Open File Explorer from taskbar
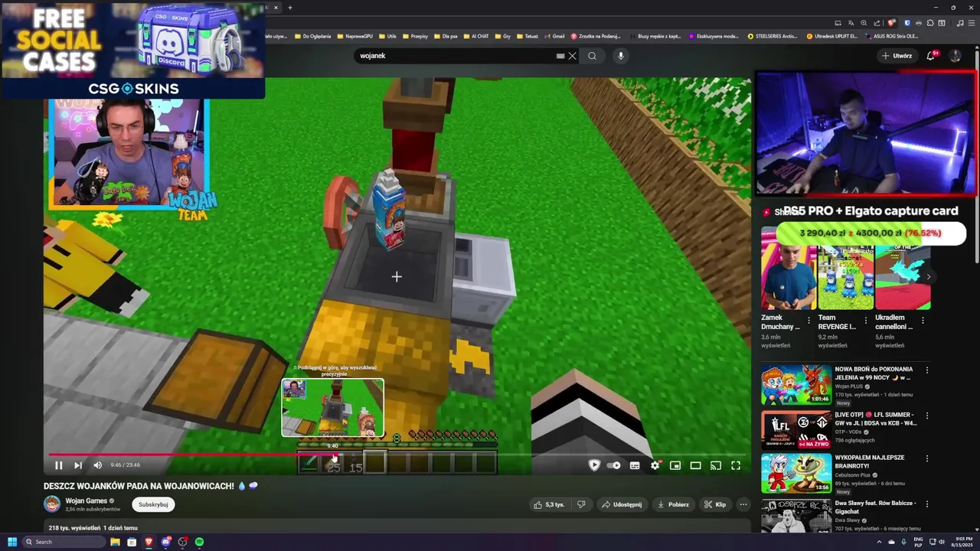This screenshot has width=980, height=551. pyautogui.click(x=115, y=542)
